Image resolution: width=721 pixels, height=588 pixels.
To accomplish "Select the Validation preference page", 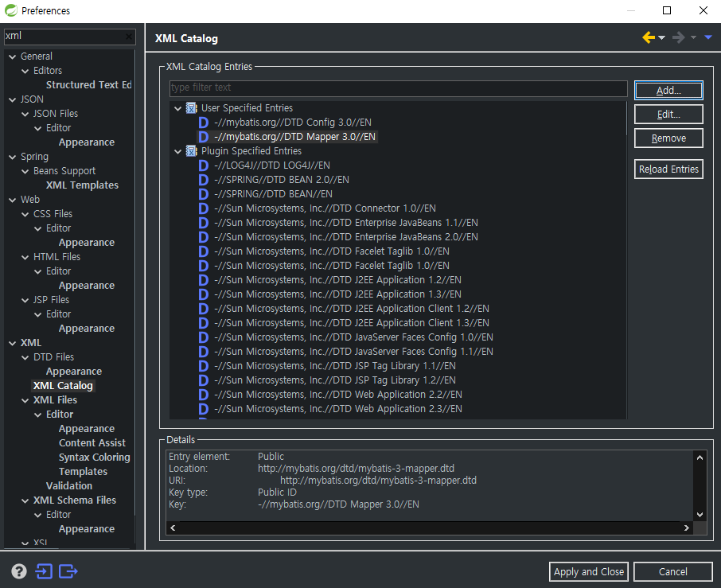I will (69, 485).
